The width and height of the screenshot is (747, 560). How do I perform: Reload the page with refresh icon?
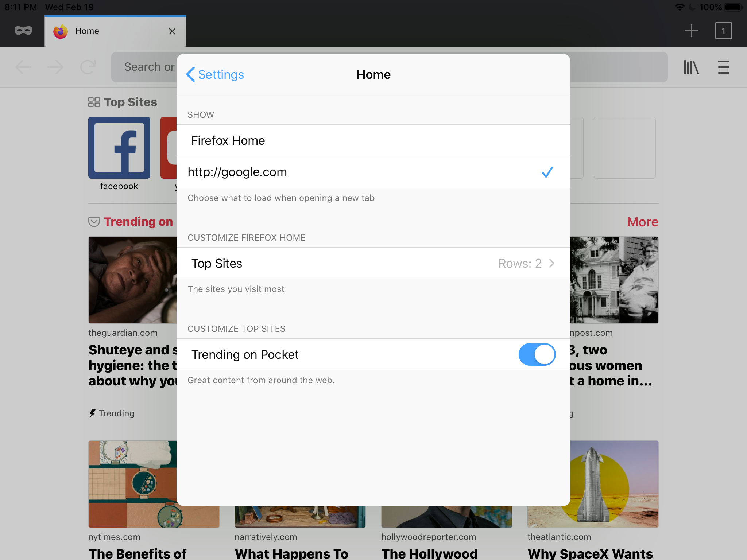coord(88,67)
